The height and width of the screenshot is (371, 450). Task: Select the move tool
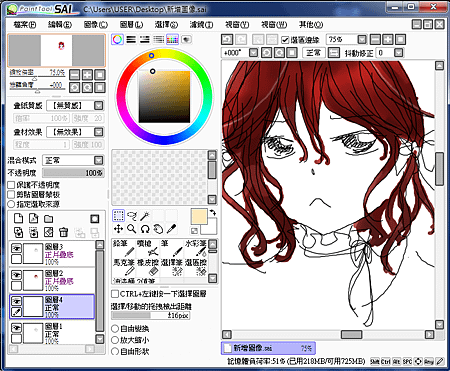coord(118,229)
